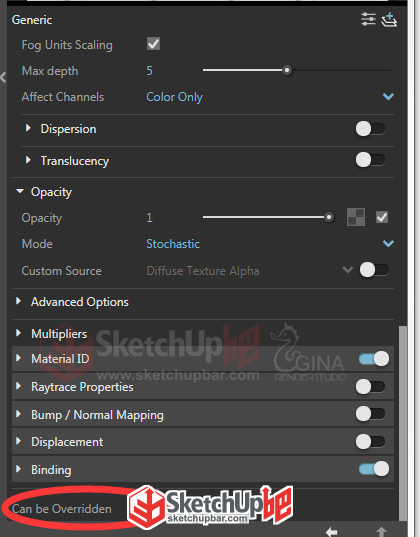Click the Can be Overridden label
The width and height of the screenshot is (420, 537).
62,509
